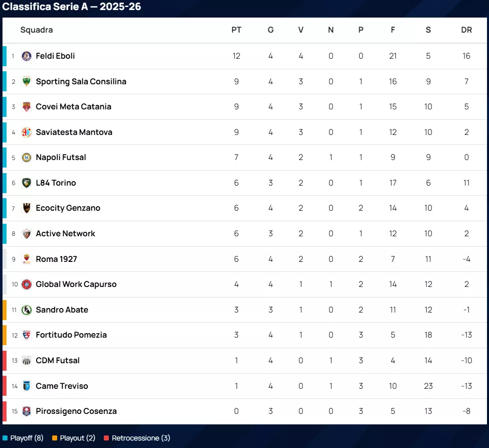This screenshot has width=489, height=448.
Task: Select the Sandro Abate team name
Action: pos(62,310)
